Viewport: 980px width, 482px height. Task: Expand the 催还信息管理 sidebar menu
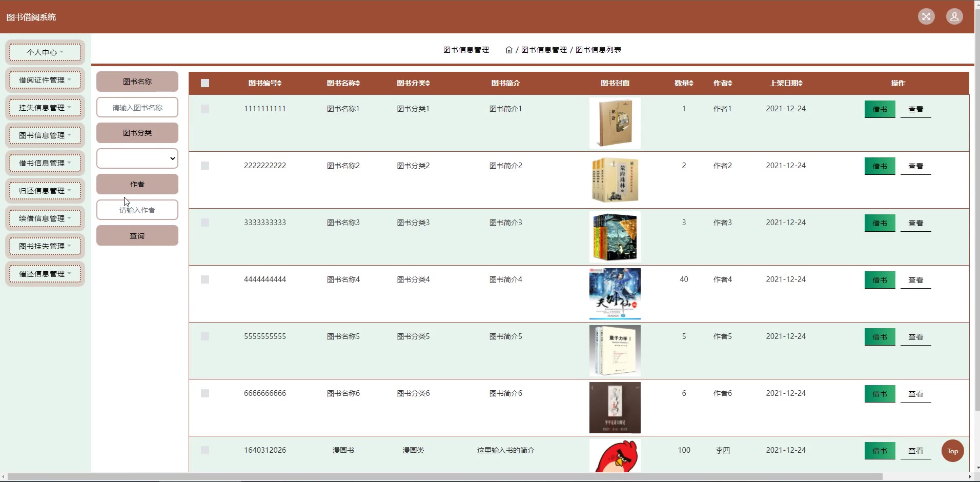45,274
